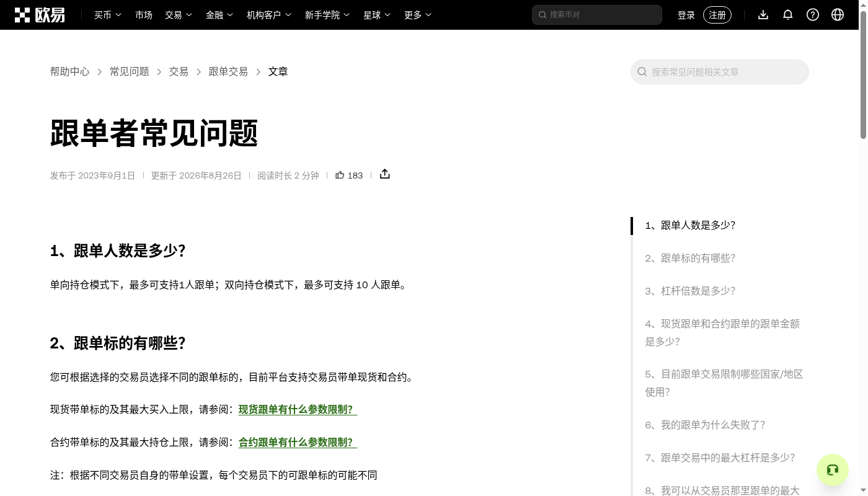This screenshot has height=496, width=868.
Task: Focus the 搜索币对 search field
Action: tap(597, 15)
